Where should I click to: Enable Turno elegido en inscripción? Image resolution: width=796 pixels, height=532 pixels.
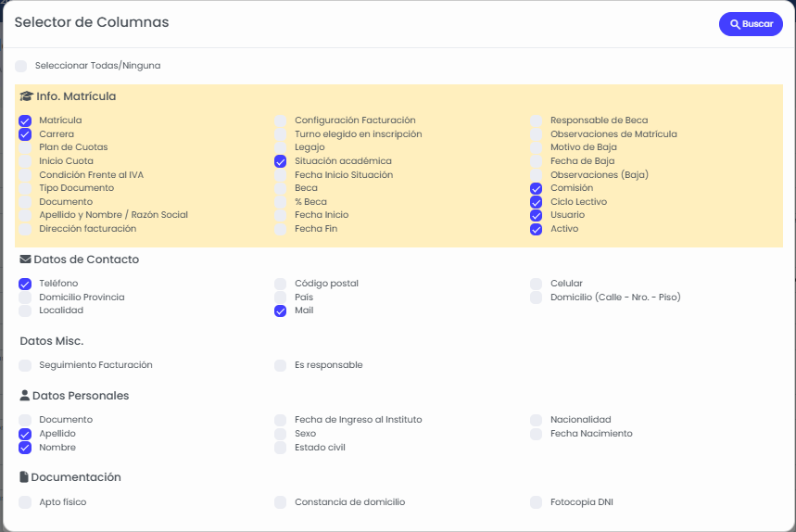click(280, 134)
